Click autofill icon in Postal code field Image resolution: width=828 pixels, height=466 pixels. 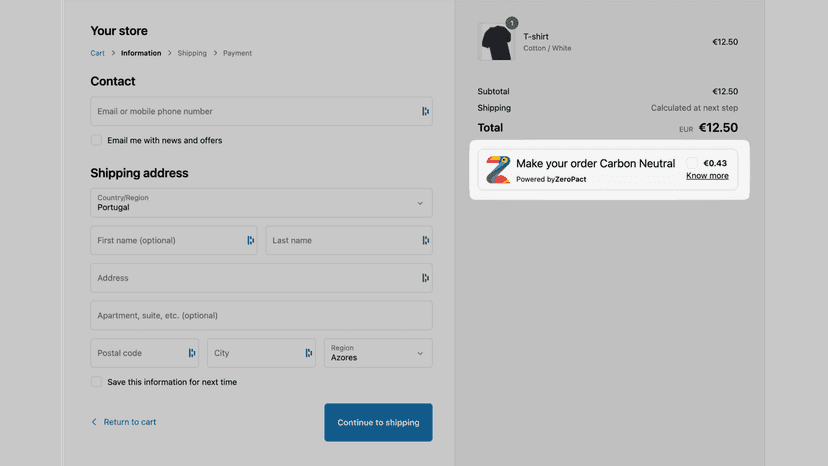[x=192, y=353]
